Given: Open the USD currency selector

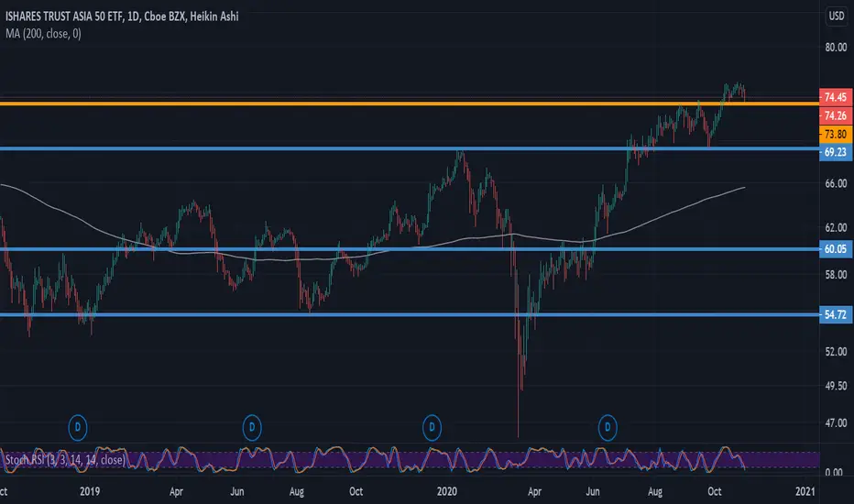Looking at the screenshot, I should click(836, 16).
